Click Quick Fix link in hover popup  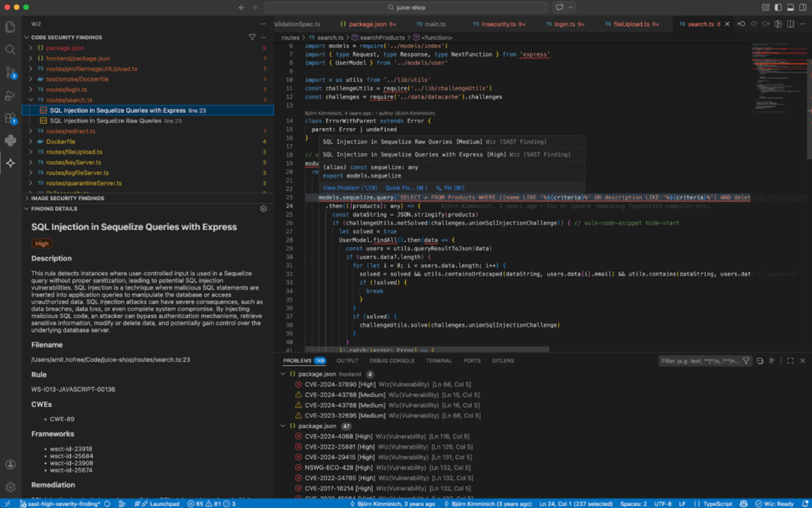click(406, 188)
